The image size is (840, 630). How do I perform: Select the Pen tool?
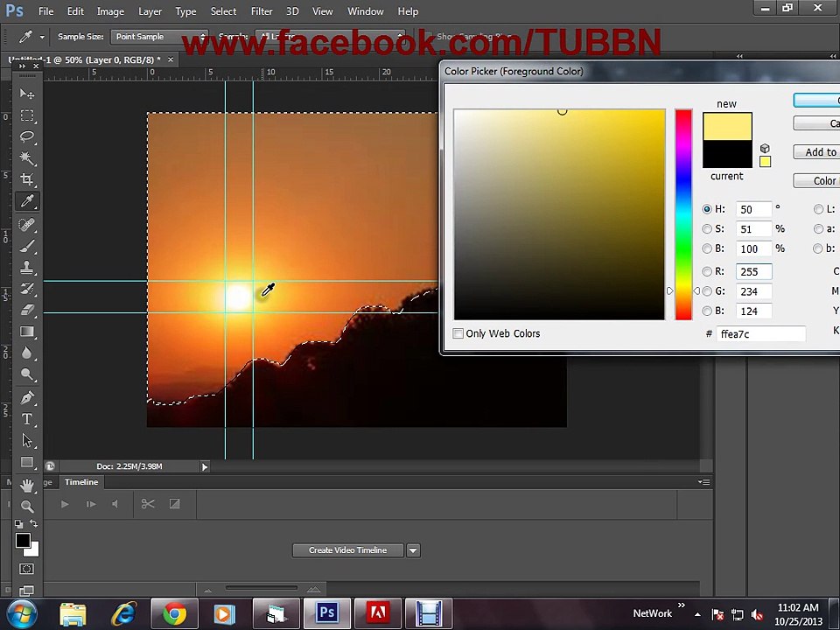(x=27, y=397)
